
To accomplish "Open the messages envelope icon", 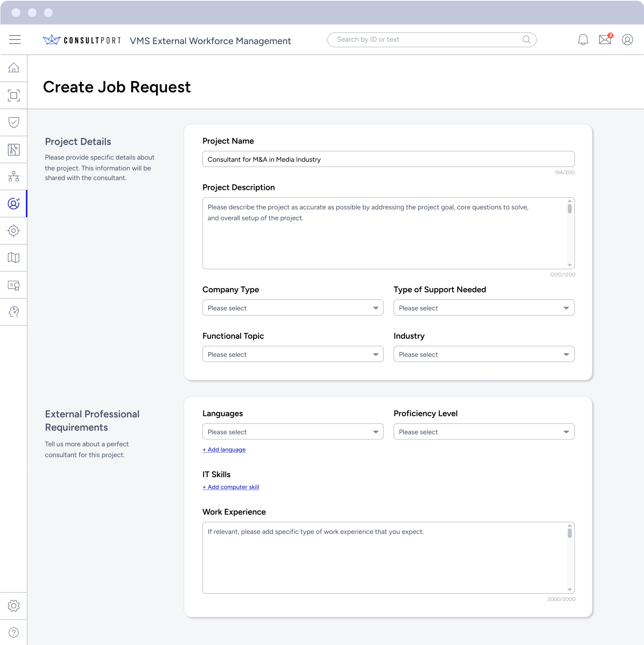I will point(605,39).
